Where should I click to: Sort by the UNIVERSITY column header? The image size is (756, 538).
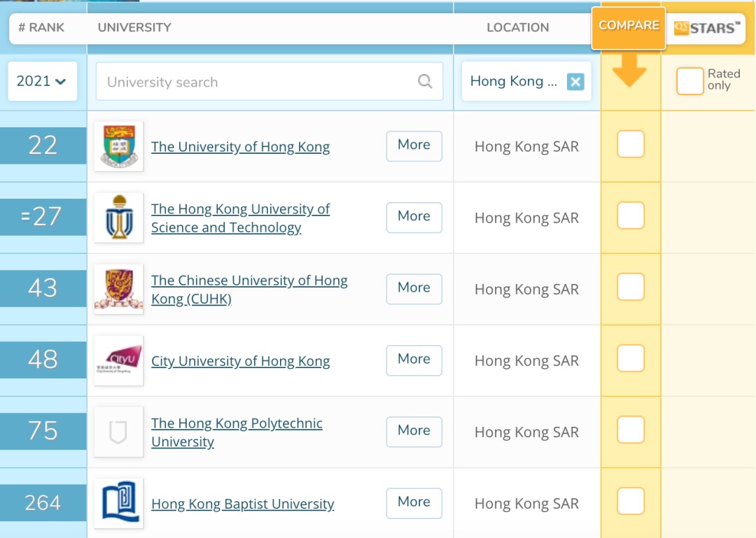coord(134,27)
